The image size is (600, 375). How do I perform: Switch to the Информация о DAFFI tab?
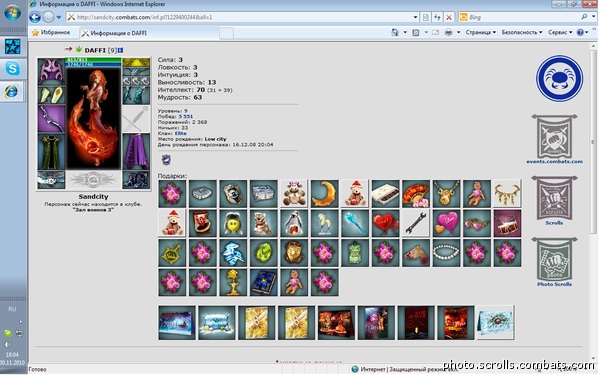(119, 33)
